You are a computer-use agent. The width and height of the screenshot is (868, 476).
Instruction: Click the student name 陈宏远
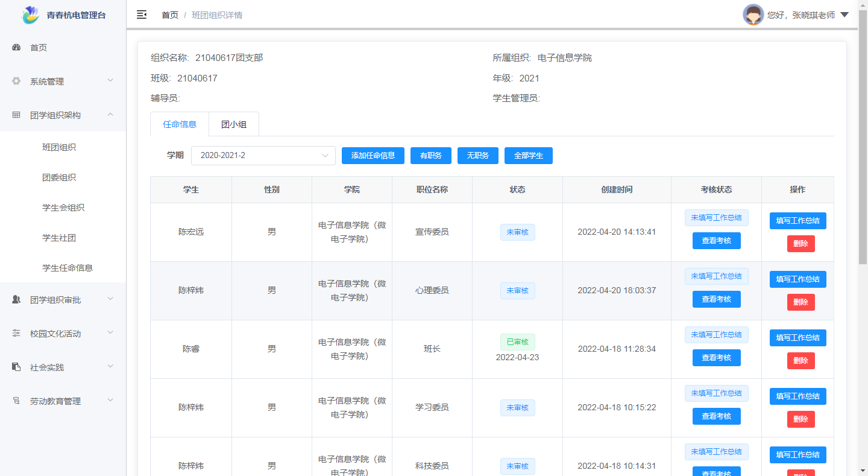tap(191, 232)
